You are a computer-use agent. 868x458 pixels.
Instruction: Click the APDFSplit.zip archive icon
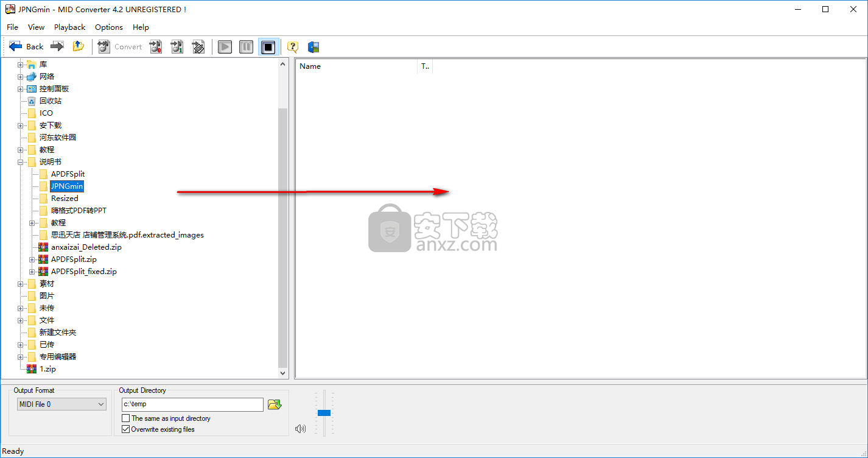point(43,259)
